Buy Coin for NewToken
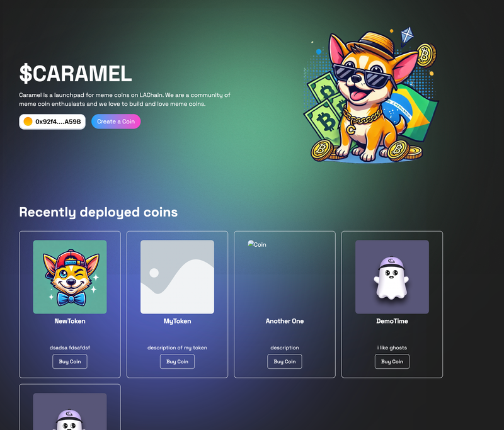This screenshot has height=430, width=504. coord(70,361)
